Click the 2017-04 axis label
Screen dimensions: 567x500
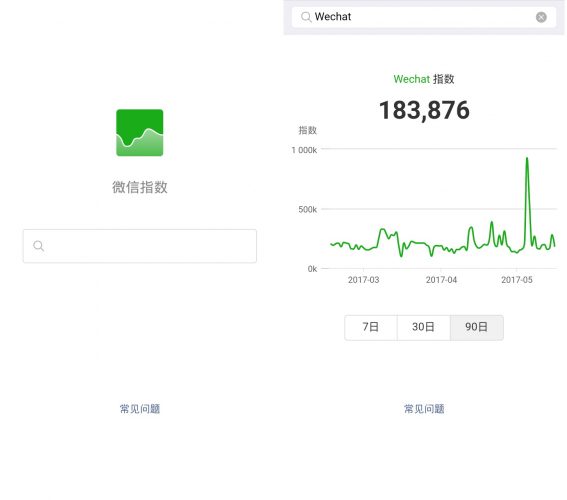coord(441,280)
